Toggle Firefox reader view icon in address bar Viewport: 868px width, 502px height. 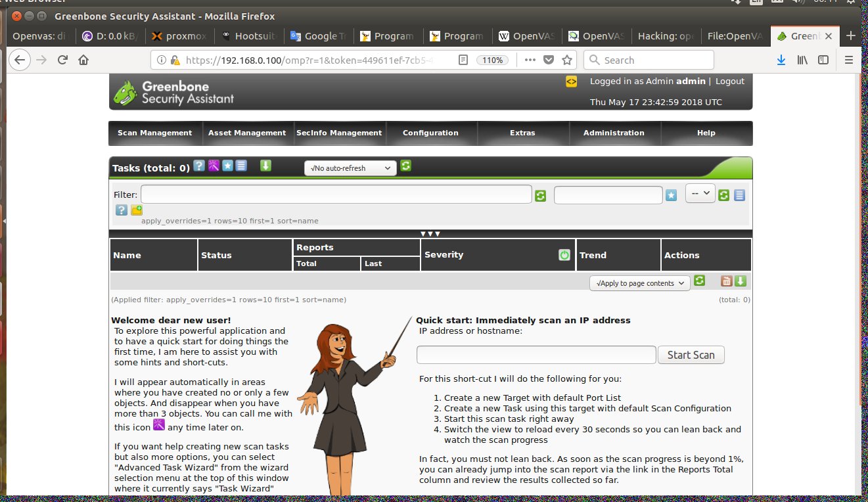click(463, 60)
